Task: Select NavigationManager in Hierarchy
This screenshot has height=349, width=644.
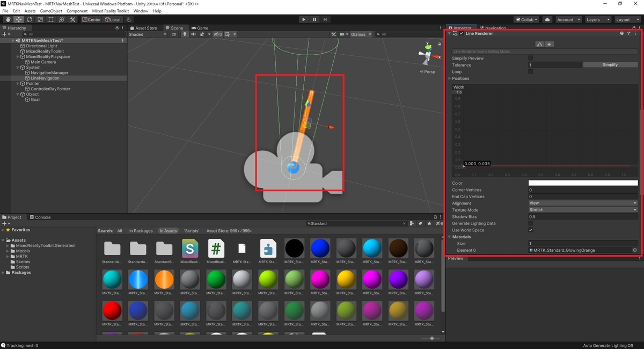Action: (49, 72)
